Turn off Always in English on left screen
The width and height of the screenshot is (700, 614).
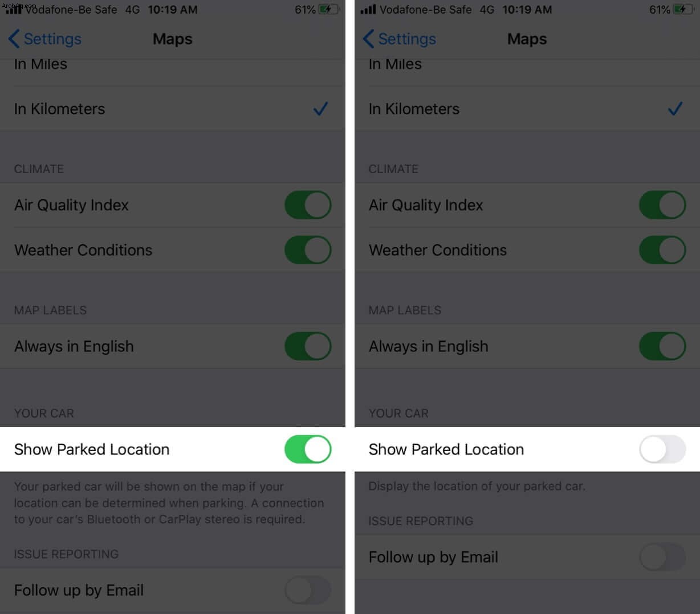[x=308, y=346]
